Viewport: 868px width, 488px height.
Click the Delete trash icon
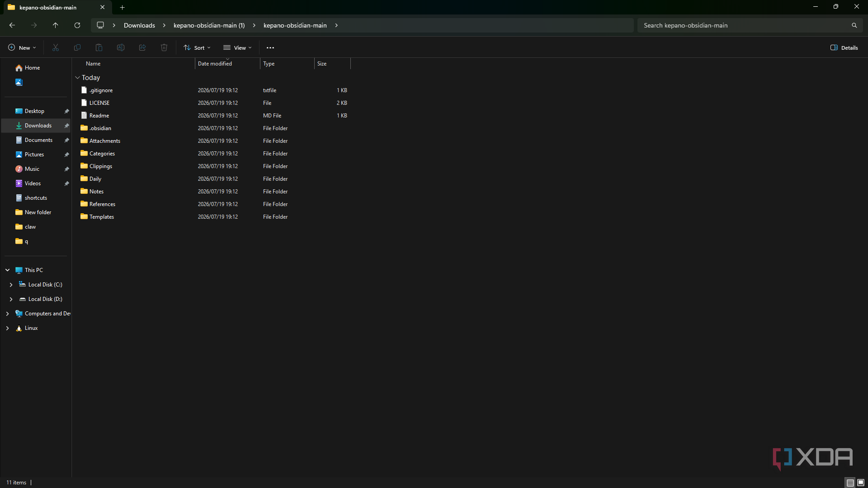(164, 47)
